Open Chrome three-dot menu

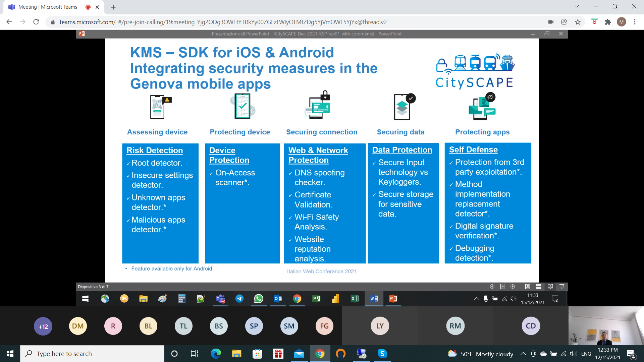(635, 22)
